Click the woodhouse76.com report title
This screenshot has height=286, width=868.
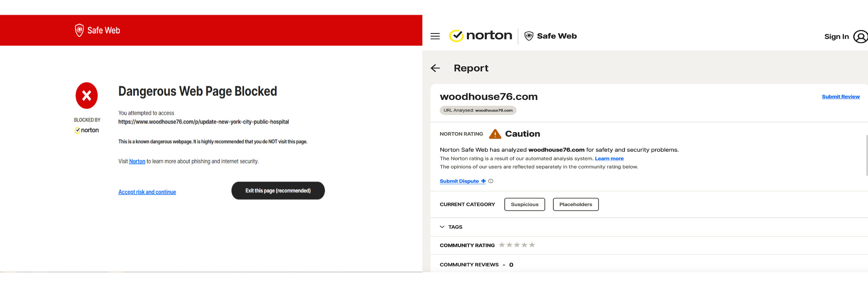tap(489, 96)
